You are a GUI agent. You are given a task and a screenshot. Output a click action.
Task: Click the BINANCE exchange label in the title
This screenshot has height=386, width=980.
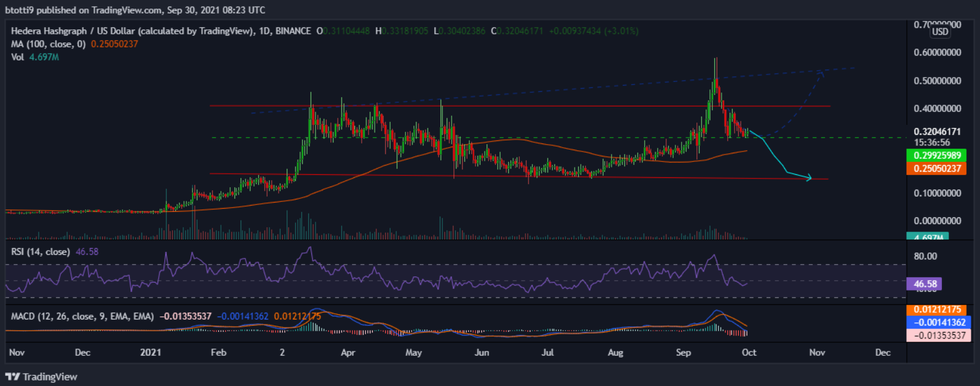point(293,31)
